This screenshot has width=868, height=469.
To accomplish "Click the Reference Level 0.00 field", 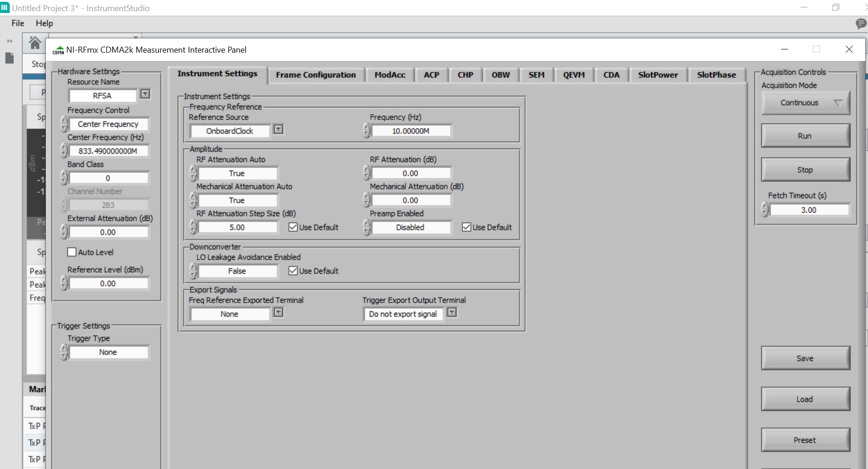I will coord(108,284).
